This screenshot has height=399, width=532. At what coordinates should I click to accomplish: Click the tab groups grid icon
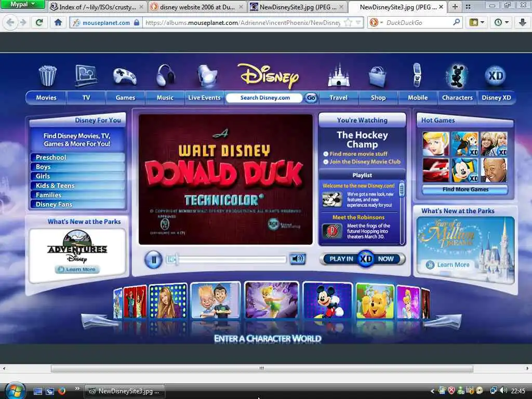[x=468, y=7]
